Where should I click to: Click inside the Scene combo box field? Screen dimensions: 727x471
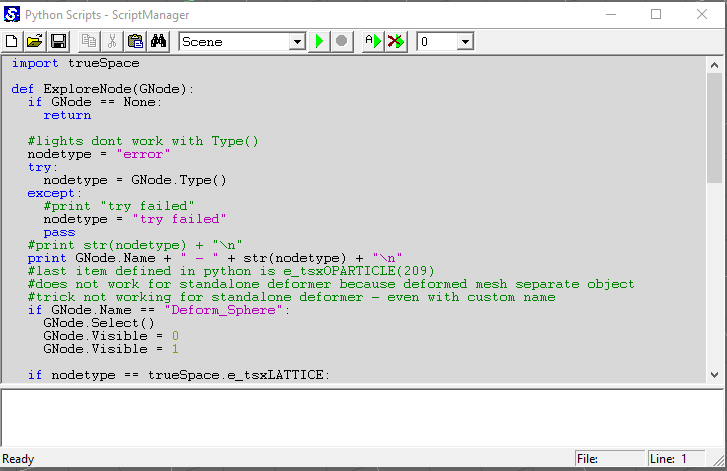pyautogui.click(x=235, y=42)
